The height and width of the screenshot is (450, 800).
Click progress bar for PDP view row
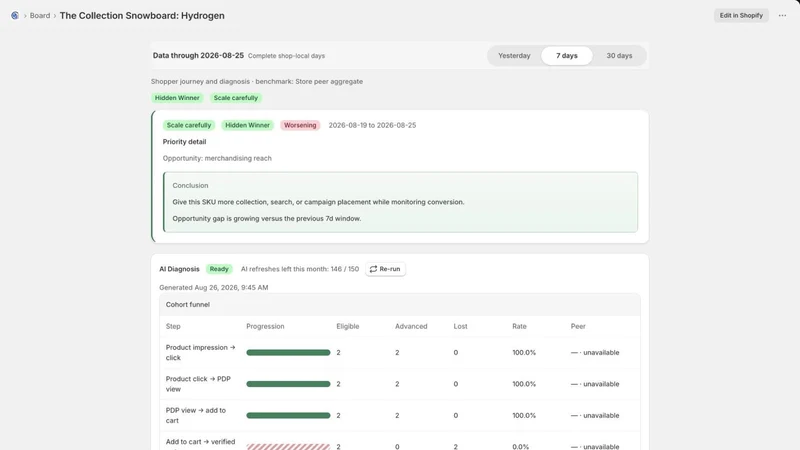coord(288,415)
